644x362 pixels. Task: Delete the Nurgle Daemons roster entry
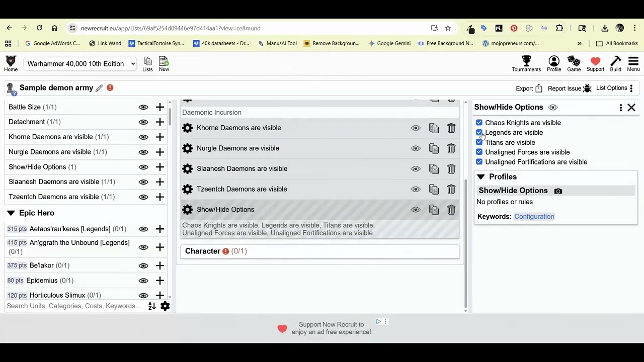(451, 149)
